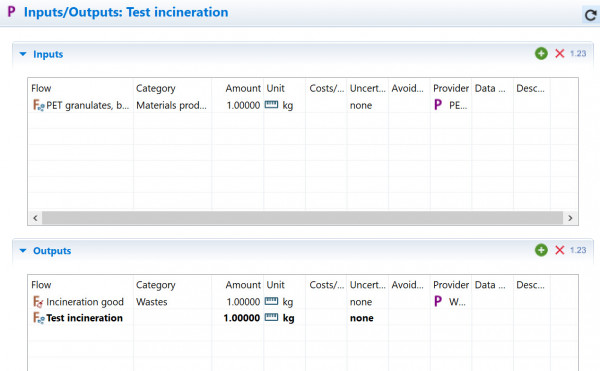
Task: Select the Test incineration output row
Action: tap(302, 318)
